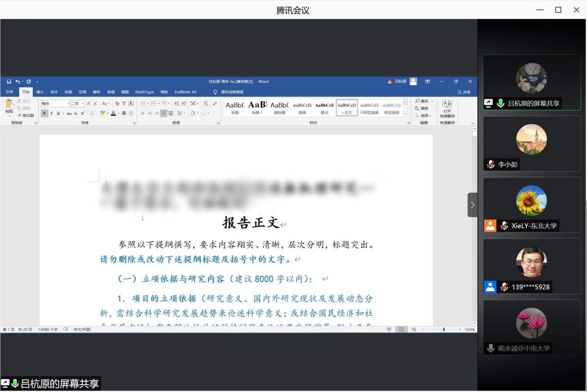Toggle Bold formatting in the ribbon
Viewport: 587px width, 392px height.
[44, 113]
